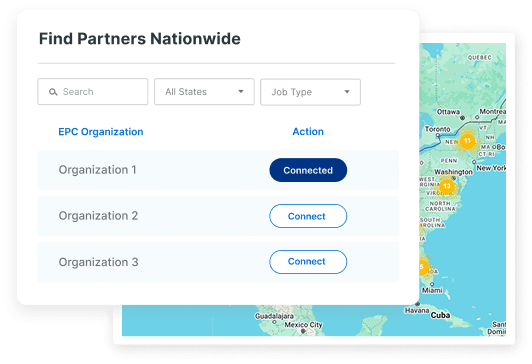Click the Find Partners Nationwide heading

coord(140,39)
